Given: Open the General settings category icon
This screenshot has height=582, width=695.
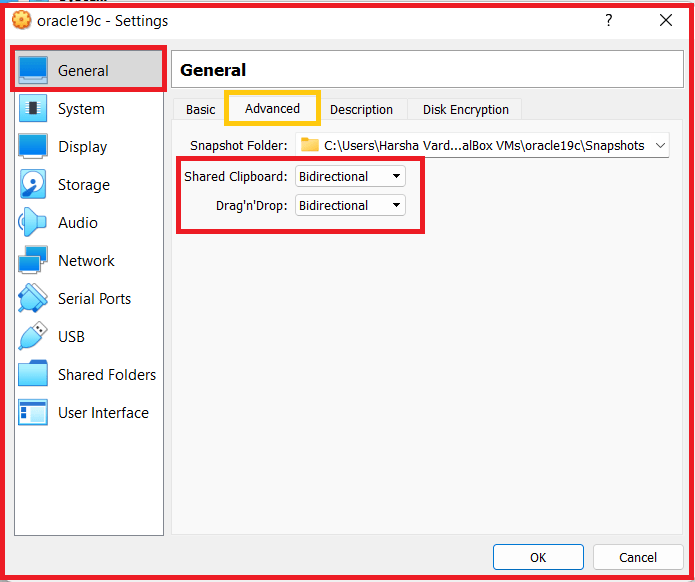Looking at the screenshot, I should 33,70.
